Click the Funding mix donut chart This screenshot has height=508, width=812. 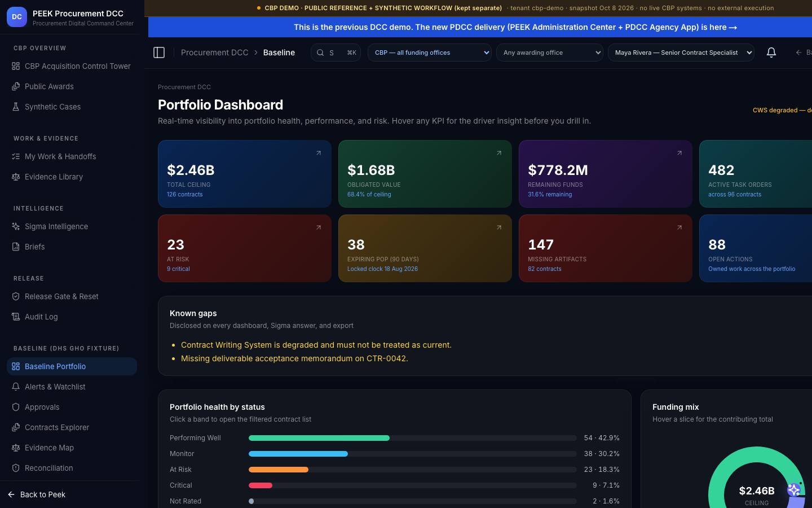point(757,478)
